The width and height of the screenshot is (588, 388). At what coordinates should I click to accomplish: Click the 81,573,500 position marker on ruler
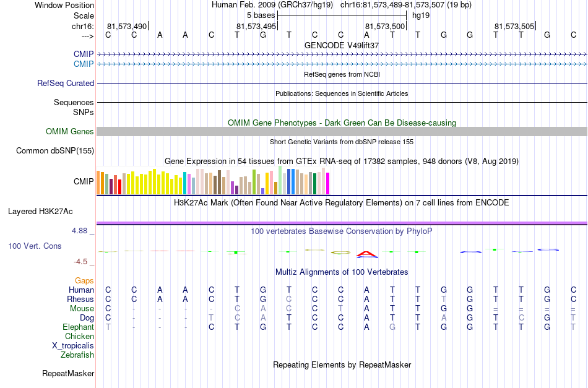click(385, 26)
